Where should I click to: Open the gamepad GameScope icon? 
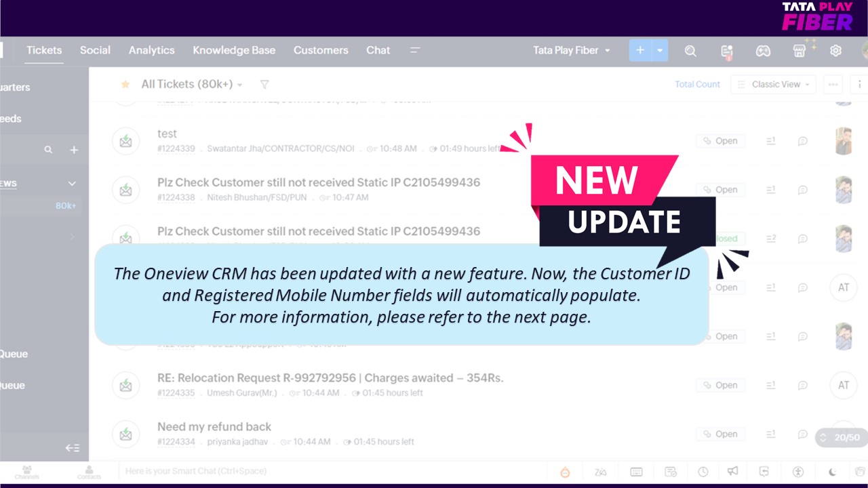point(763,51)
